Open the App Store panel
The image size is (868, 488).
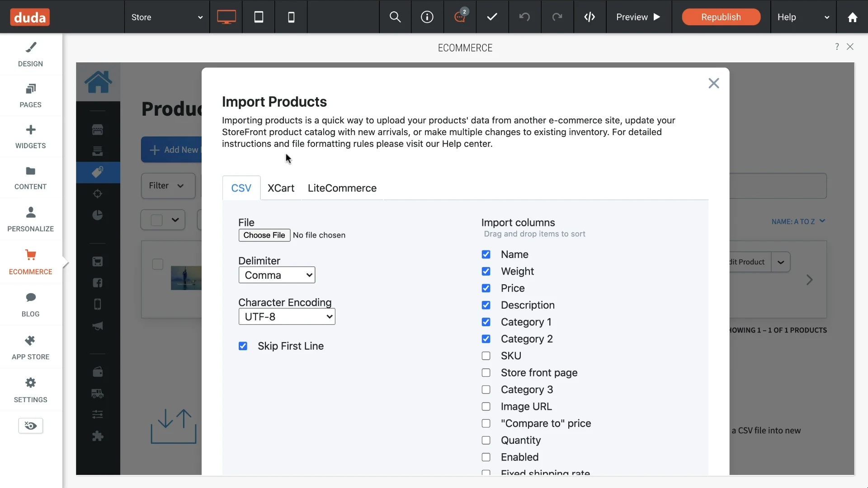[x=31, y=347]
